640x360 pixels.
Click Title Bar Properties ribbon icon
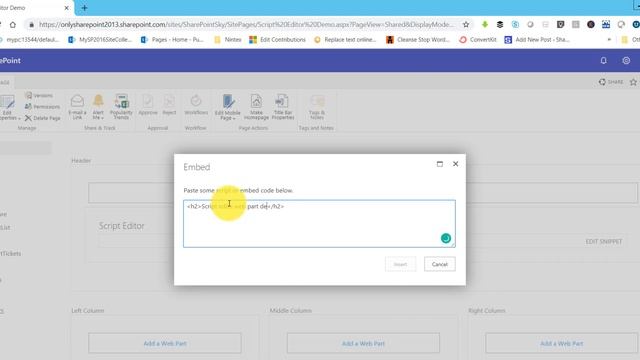pyautogui.click(x=282, y=107)
